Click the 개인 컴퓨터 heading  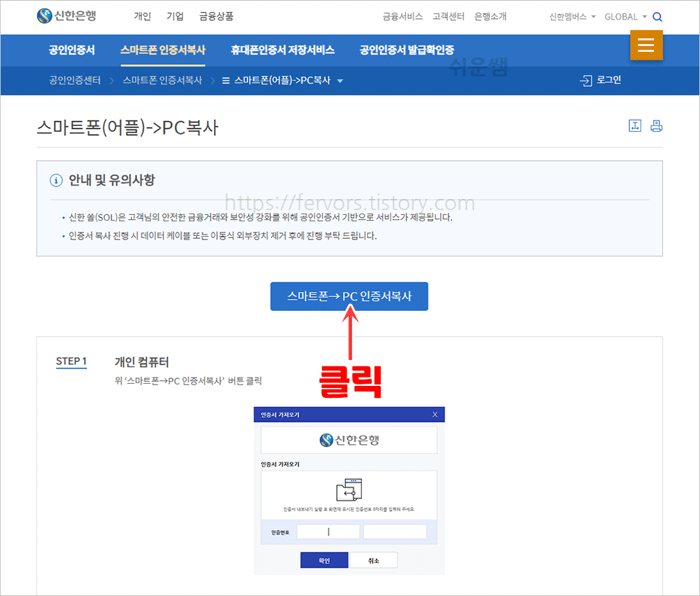141,362
